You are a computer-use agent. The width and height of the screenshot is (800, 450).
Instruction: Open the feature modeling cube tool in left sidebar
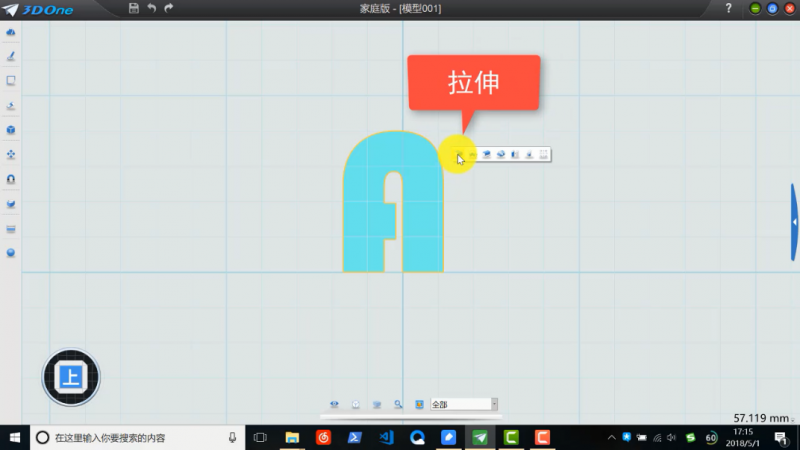[x=11, y=130]
